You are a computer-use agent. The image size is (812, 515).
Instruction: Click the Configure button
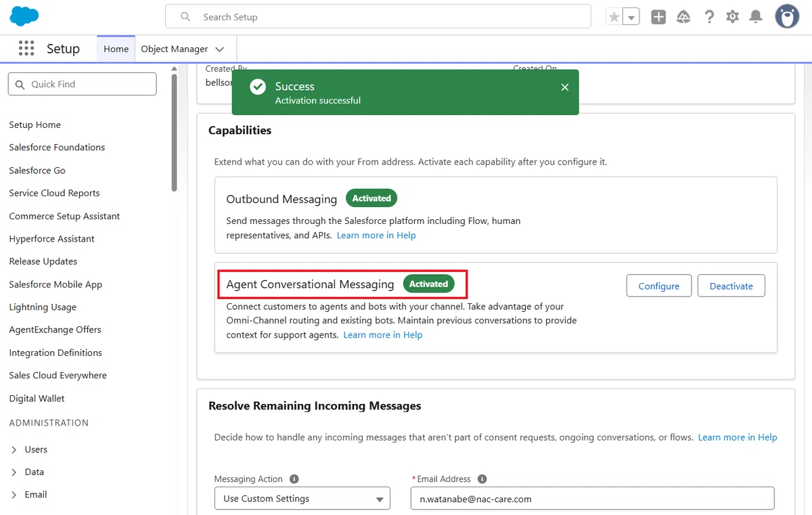point(658,286)
